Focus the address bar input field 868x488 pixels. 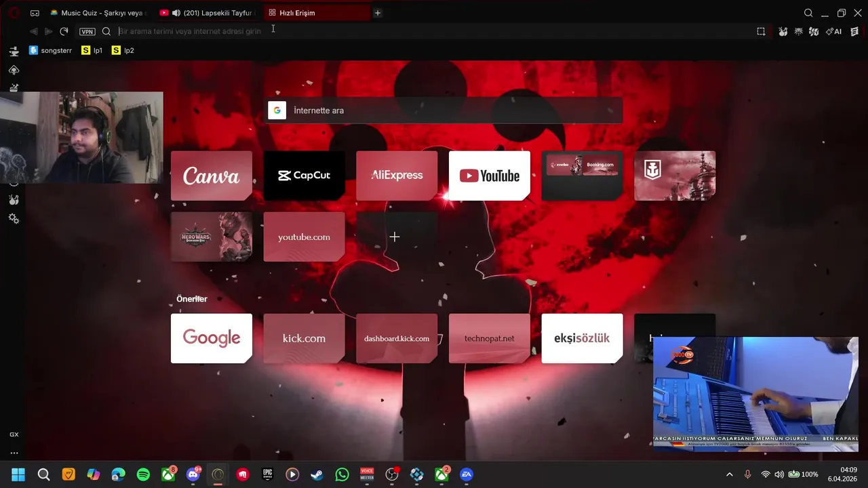(434, 31)
